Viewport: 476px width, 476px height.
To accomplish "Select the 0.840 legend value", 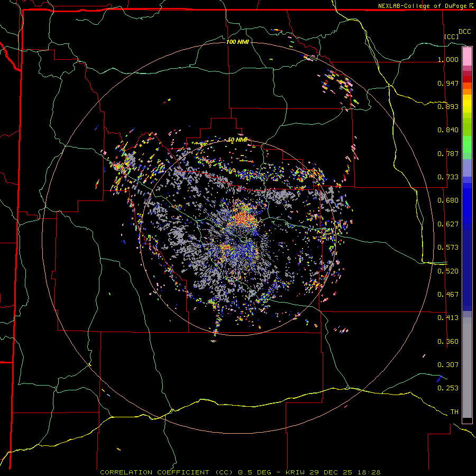I will 448,130.
